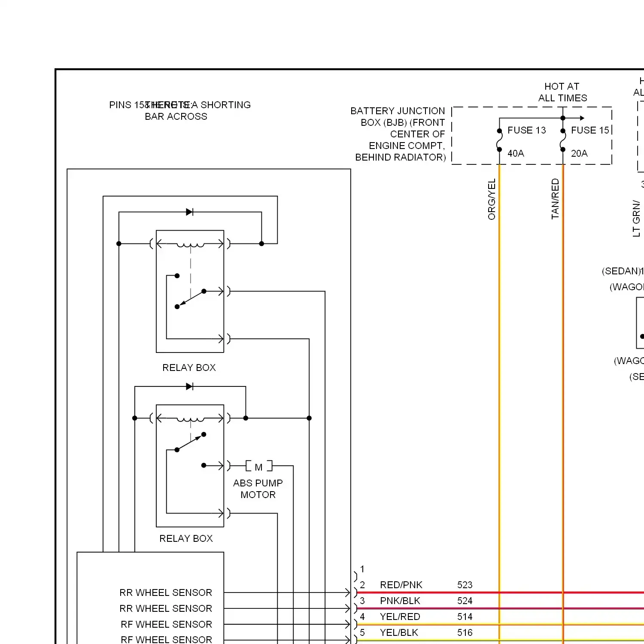Click the arrow at the top of the junction box
644x644 pixels.
[582, 118]
